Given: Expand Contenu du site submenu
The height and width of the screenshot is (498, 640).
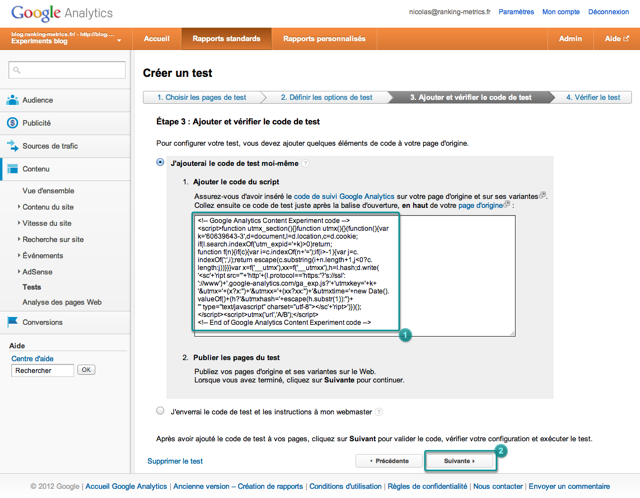Looking at the screenshot, I should point(19,207).
